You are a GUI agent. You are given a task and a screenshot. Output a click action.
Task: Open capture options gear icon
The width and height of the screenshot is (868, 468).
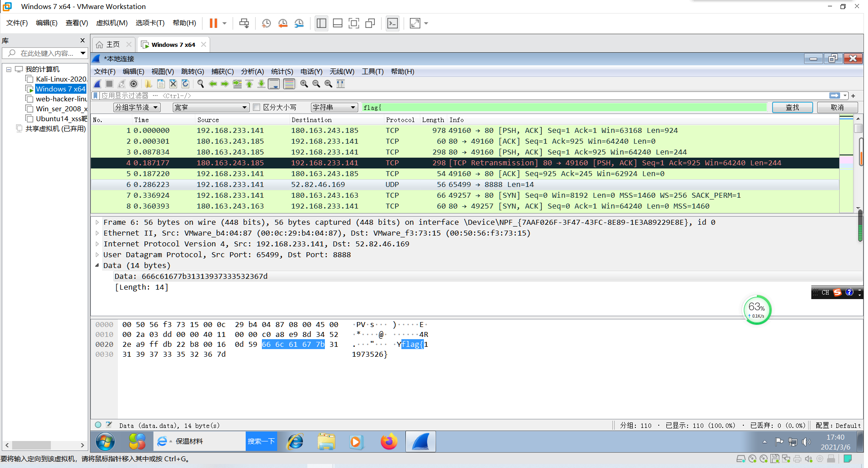coord(134,84)
